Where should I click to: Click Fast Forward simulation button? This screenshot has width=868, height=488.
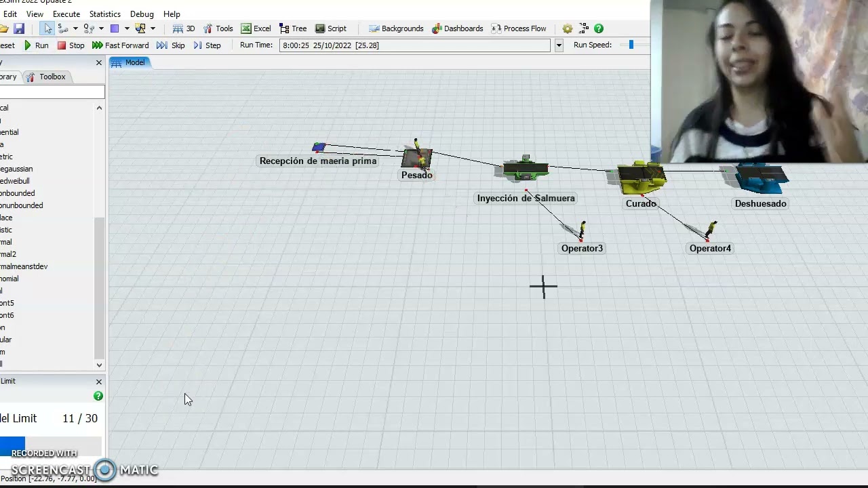120,45
